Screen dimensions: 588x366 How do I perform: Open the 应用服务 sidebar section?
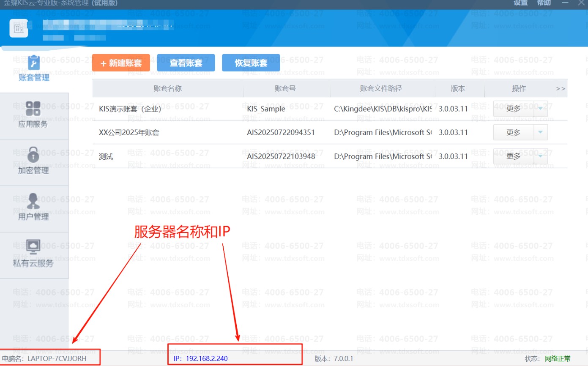[x=34, y=116]
